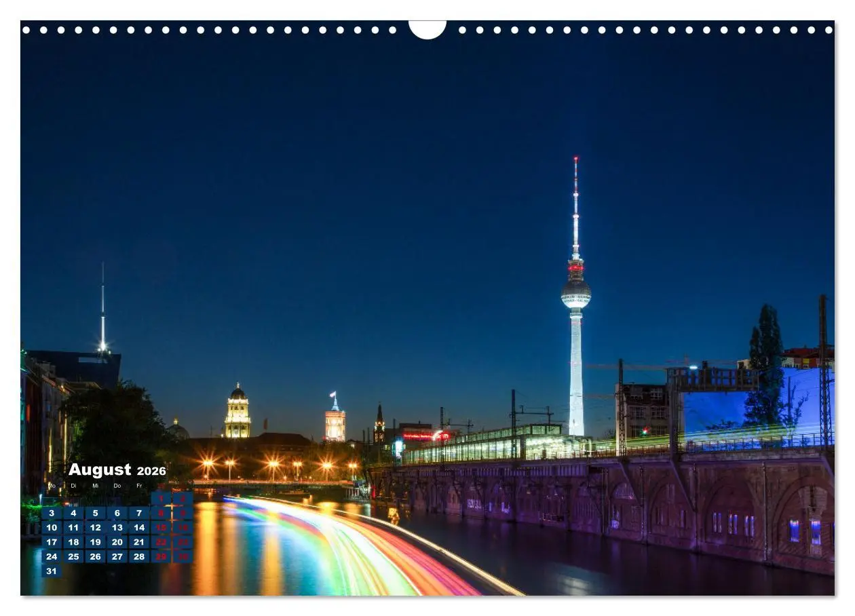855x616 pixels.
Task: Click the "August" month title
Action: [x=100, y=470]
